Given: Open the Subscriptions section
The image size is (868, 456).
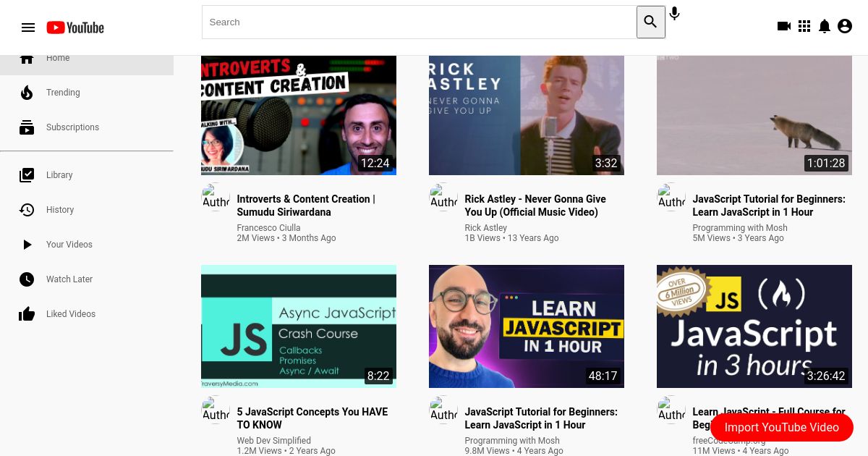Looking at the screenshot, I should (72, 127).
